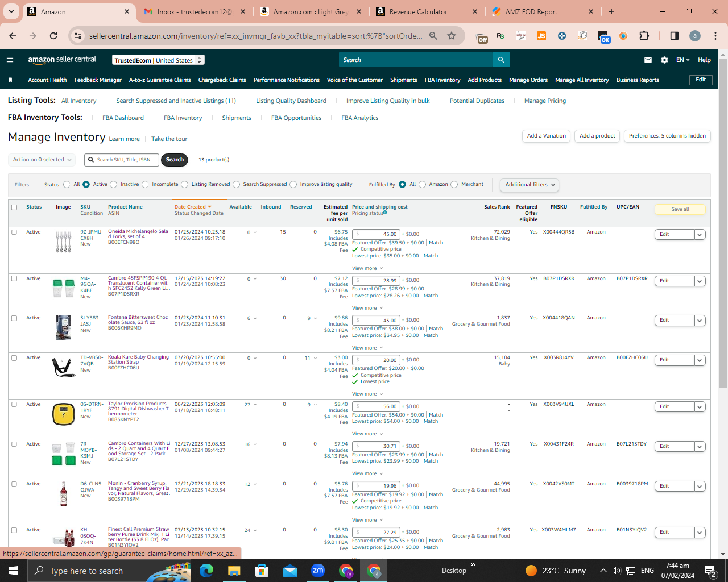Open the Taylor Precision thermometer product thumbnail
This screenshot has width=728, height=582.
(64, 414)
